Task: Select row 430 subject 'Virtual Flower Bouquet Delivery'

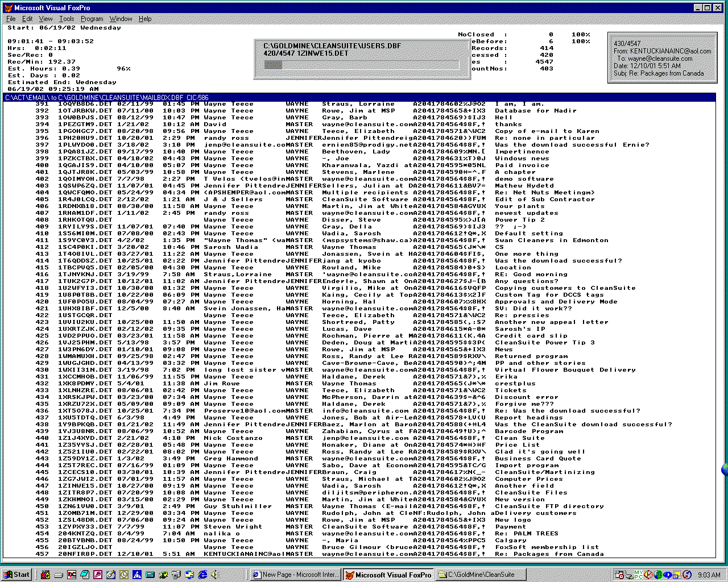Action: [x=565, y=370]
